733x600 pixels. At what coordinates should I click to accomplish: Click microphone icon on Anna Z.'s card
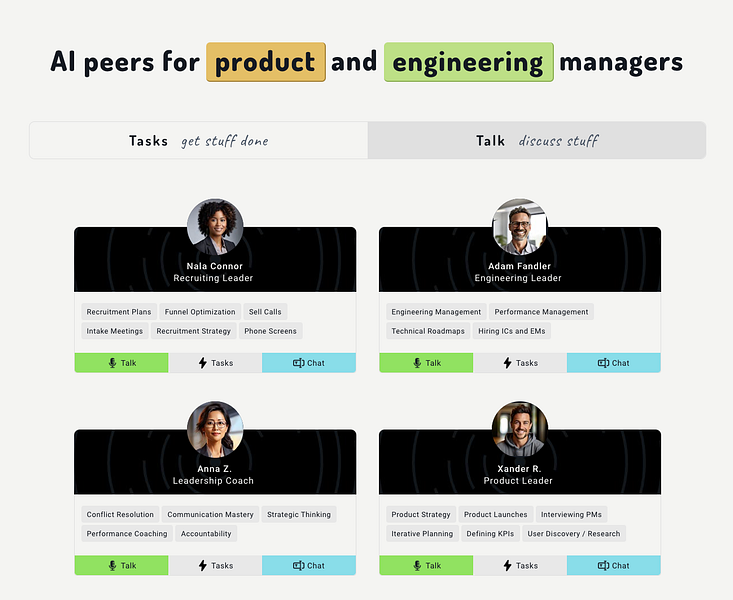pyautogui.click(x=112, y=565)
